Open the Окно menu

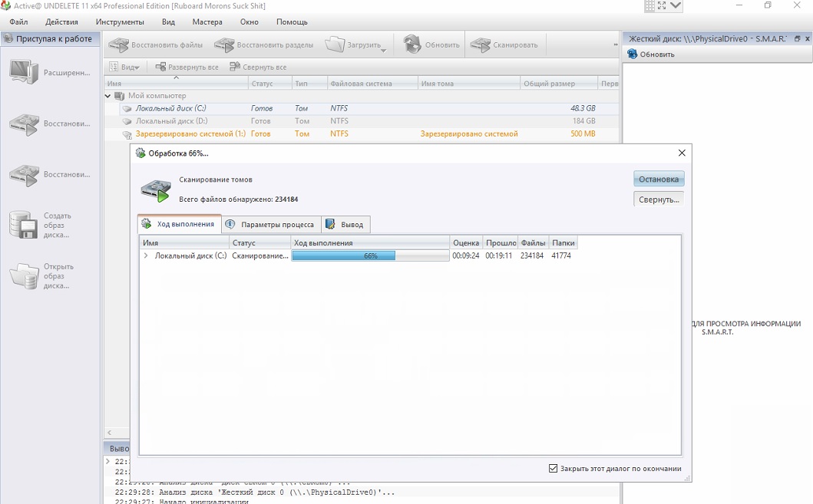[x=250, y=21]
